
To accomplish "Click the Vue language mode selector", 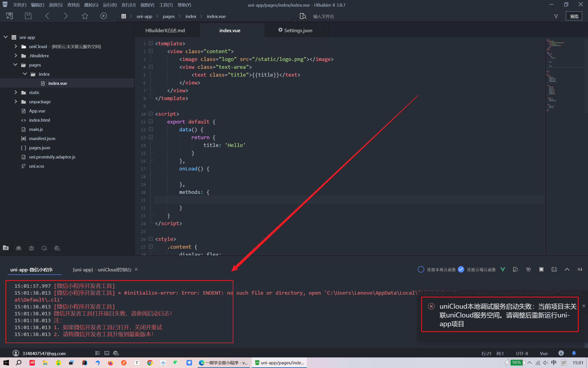I will (x=544, y=354).
